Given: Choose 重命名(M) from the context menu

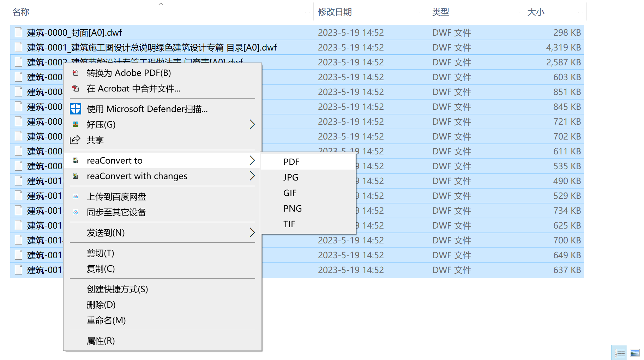Looking at the screenshot, I should (105, 320).
